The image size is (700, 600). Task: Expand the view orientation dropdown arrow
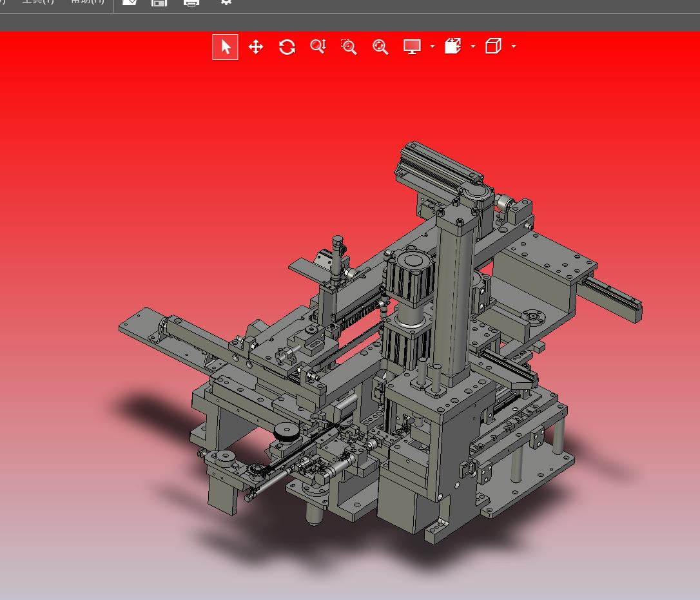point(472,46)
